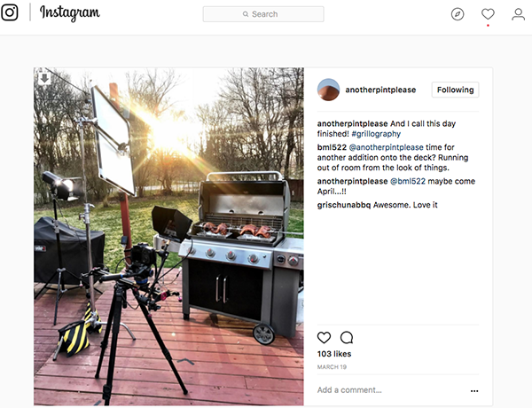This screenshot has width=532, height=408.
Task: Open grischunabbq commenter profile
Action: [344, 205]
